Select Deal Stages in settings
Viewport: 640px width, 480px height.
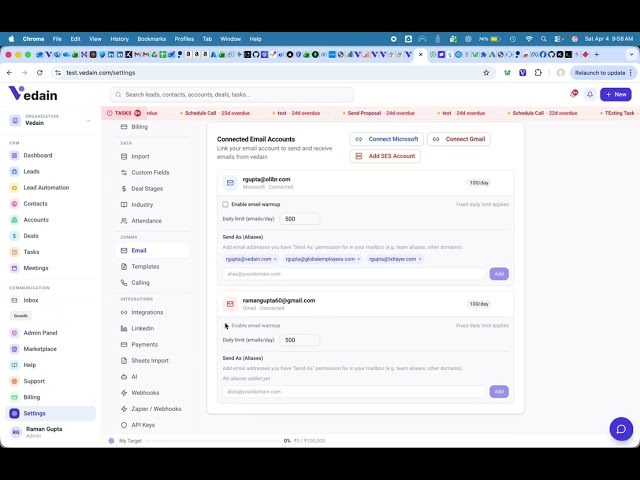(147, 189)
